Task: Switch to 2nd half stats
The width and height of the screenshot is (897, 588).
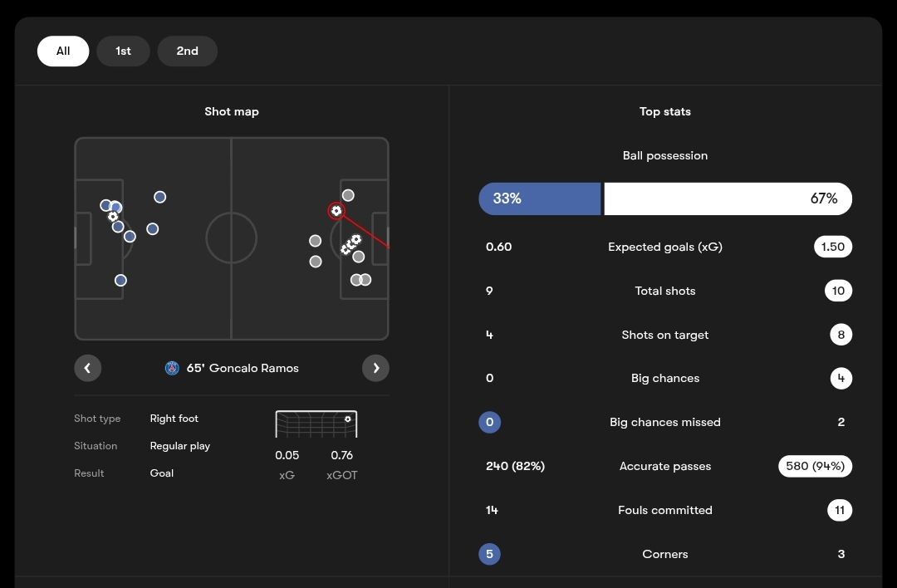Action: (187, 51)
